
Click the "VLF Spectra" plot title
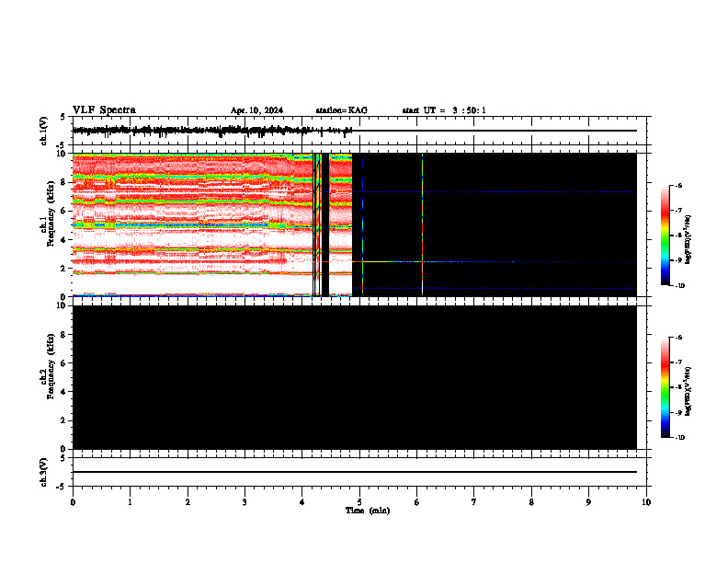coord(105,110)
